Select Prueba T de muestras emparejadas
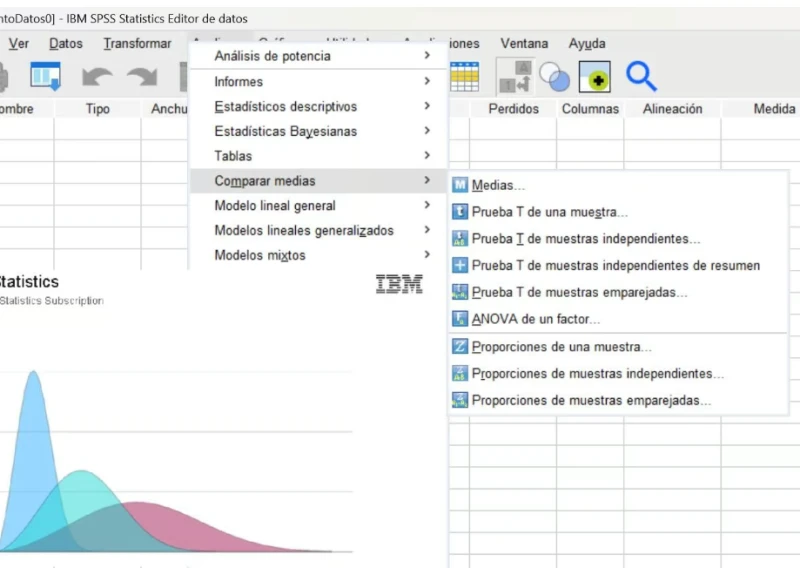800x568 pixels. coord(579,293)
